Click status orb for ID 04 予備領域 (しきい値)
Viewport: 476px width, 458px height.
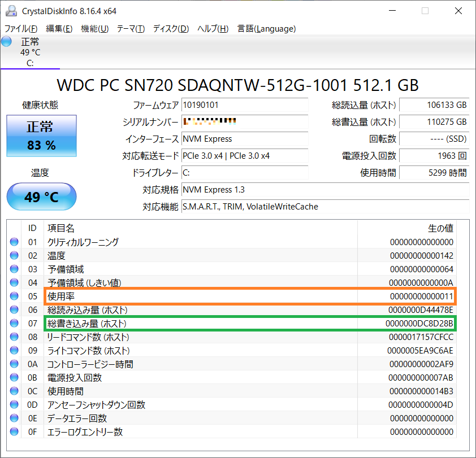14,282
